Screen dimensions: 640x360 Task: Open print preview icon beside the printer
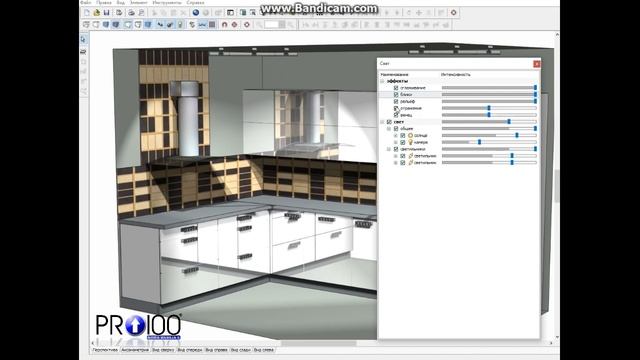pos(141,13)
